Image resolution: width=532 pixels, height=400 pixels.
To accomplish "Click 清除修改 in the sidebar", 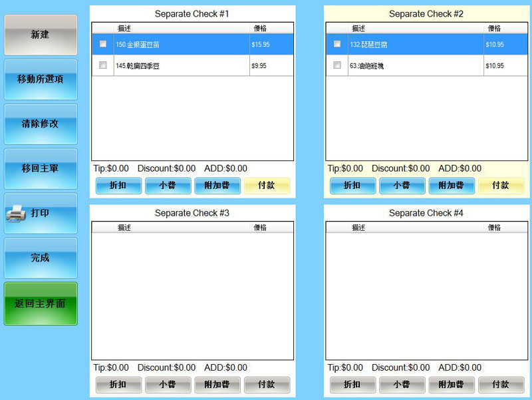I will [x=40, y=124].
